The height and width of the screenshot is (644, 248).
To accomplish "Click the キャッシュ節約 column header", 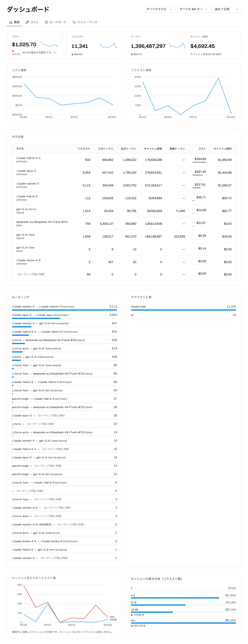I will coord(223,149).
